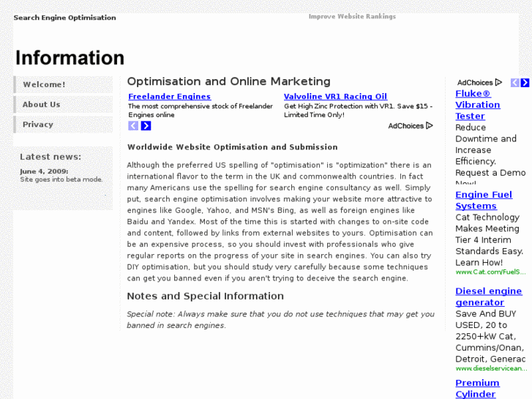Click the Information page heading
The image size is (532, 399).
[70, 58]
